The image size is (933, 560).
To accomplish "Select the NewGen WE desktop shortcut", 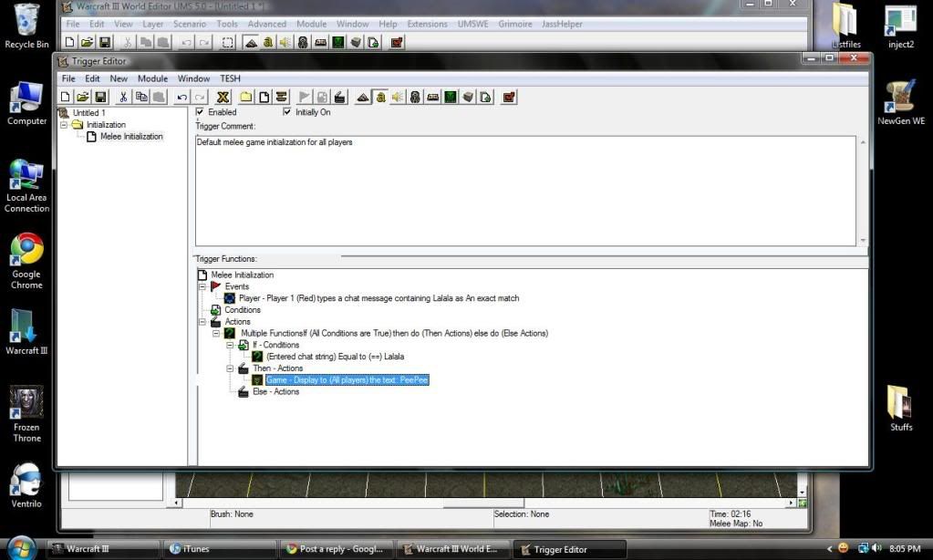I will click(x=901, y=102).
